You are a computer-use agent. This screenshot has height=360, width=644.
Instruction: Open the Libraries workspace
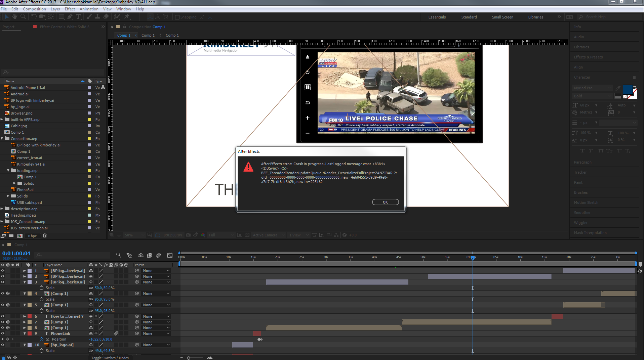pos(535,17)
